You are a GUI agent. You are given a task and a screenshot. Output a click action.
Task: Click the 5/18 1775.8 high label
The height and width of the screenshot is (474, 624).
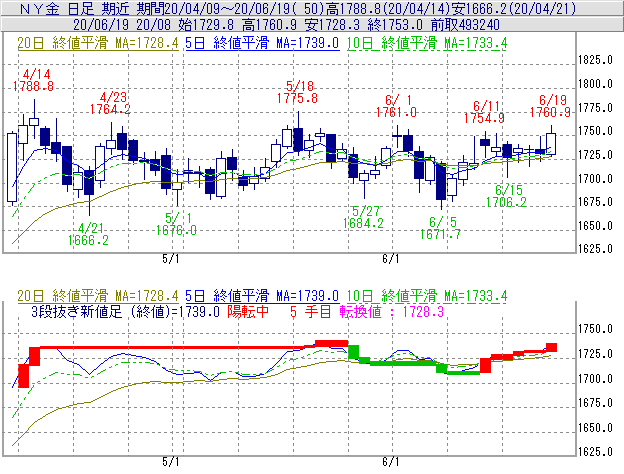point(298,92)
